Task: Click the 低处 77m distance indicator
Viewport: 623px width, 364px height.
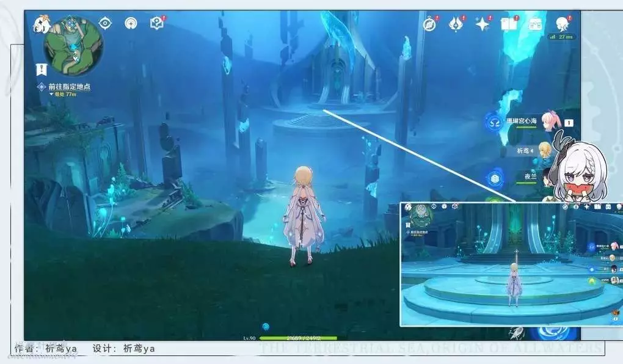Action: click(64, 95)
